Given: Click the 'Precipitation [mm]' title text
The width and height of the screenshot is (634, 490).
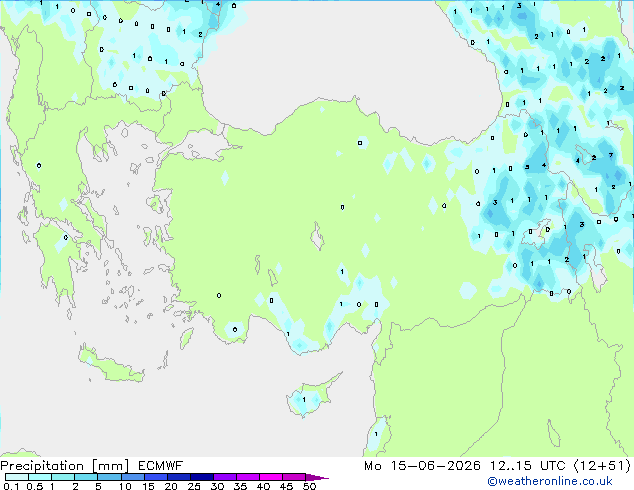Looking at the screenshot, I should [65, 466].
